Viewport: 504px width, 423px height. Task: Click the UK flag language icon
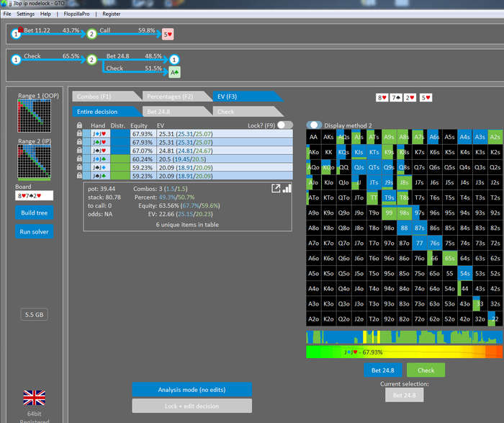click(x=34, y=398)
